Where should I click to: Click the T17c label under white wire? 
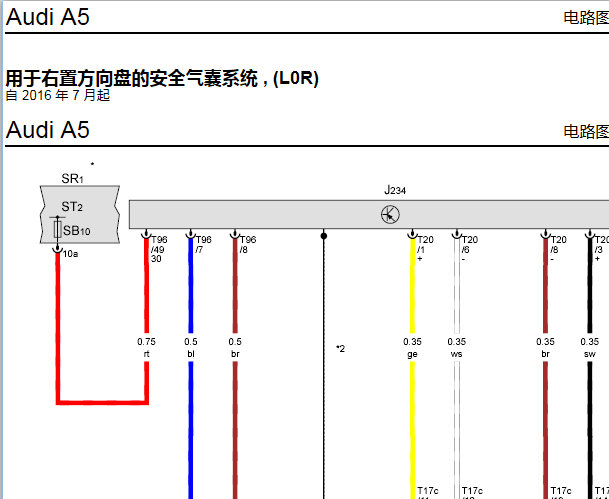tap(472, 493)
